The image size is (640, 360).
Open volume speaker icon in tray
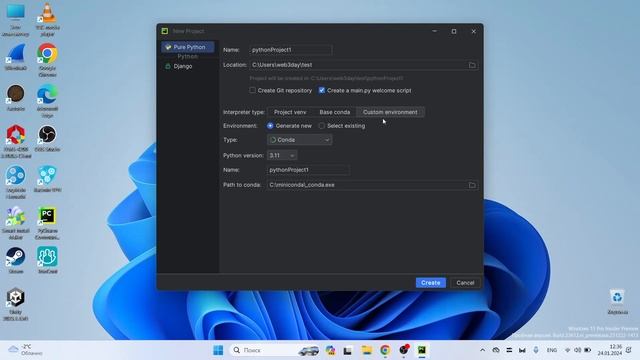point(578,350)
